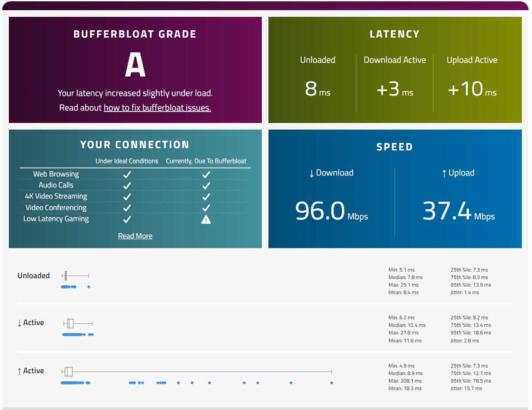Viewport: 532px width, 410px height.
Task: Click the BUFFERBLOAT GRADE heading
Action: pyautogui.click(x=135, y=34)
